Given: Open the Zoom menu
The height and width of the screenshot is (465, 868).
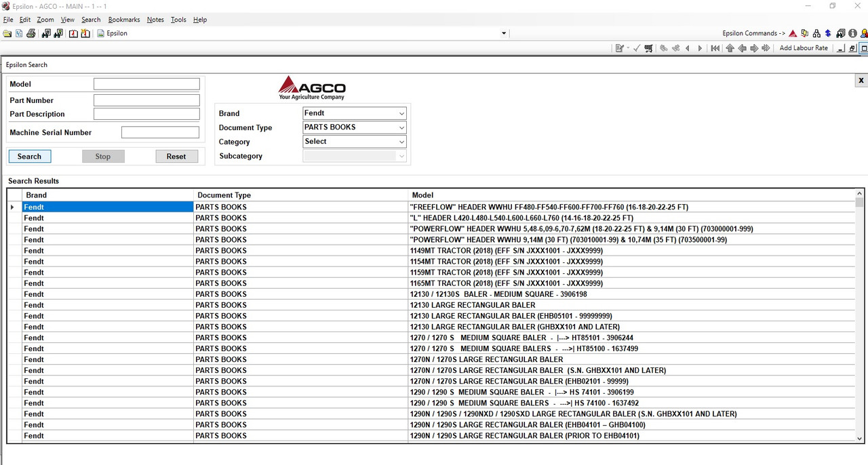Looking at the screenshot, I should [x=45, y=20].
